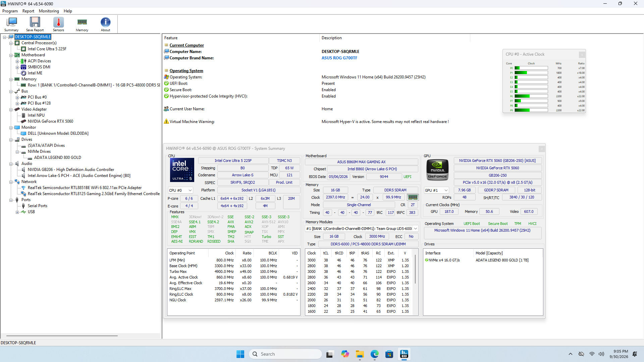Image resolution: width=644 pixels, height=362 pixels.
Task: Open the Report menu
Action: pyautogui.click(x=28, y=11)
